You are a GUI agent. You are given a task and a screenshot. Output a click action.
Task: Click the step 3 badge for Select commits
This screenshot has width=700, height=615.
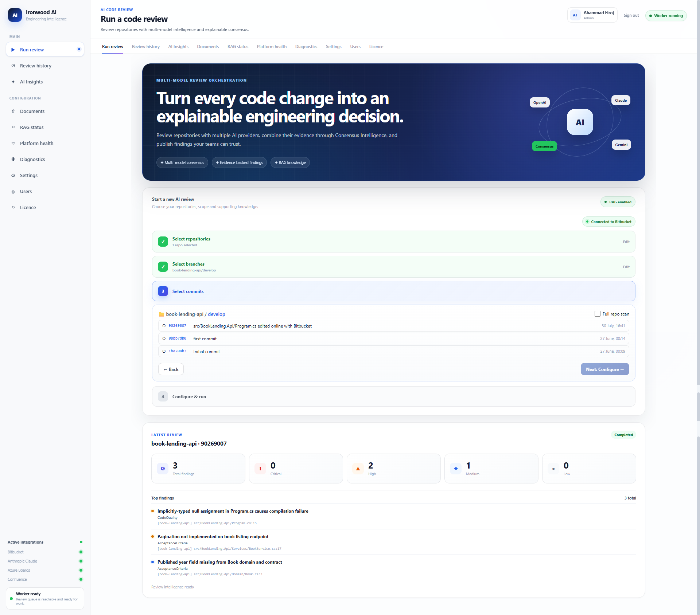point(163,291)
